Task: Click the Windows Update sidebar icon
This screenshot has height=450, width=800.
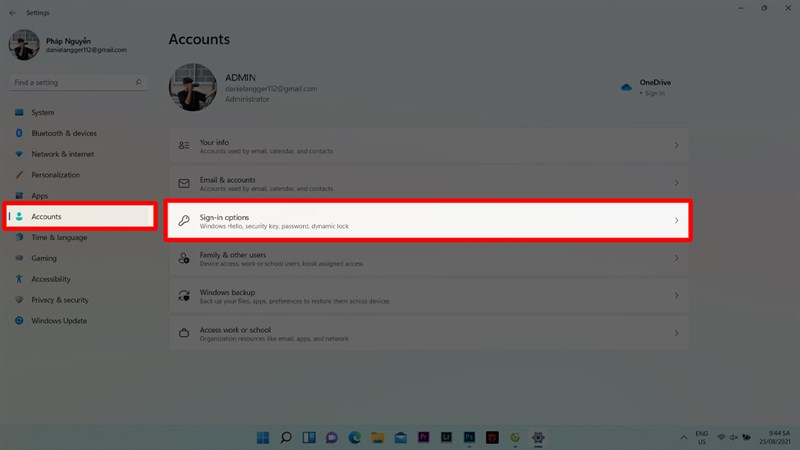Action: (19, 321)
